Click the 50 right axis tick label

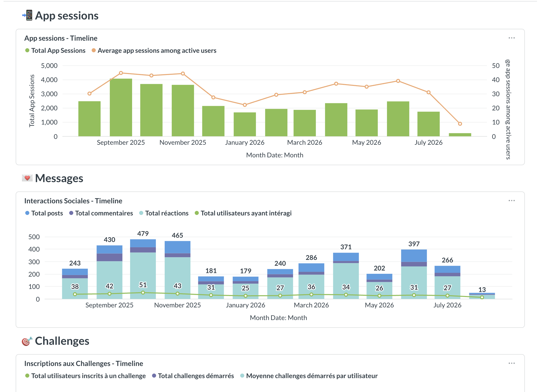pos(496,66)
